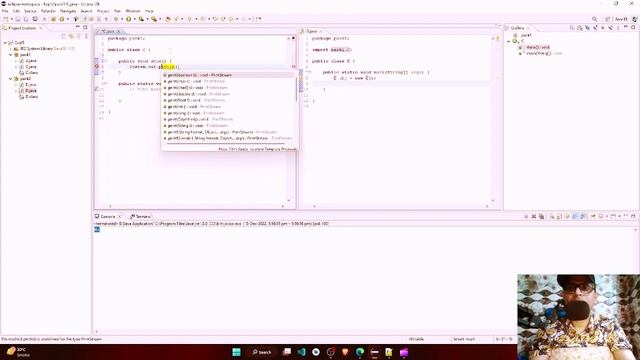Image resolution: width=640 pixels, height=360 pixels.
Task: Open the Navigate menu
Action: coord(68,11)
